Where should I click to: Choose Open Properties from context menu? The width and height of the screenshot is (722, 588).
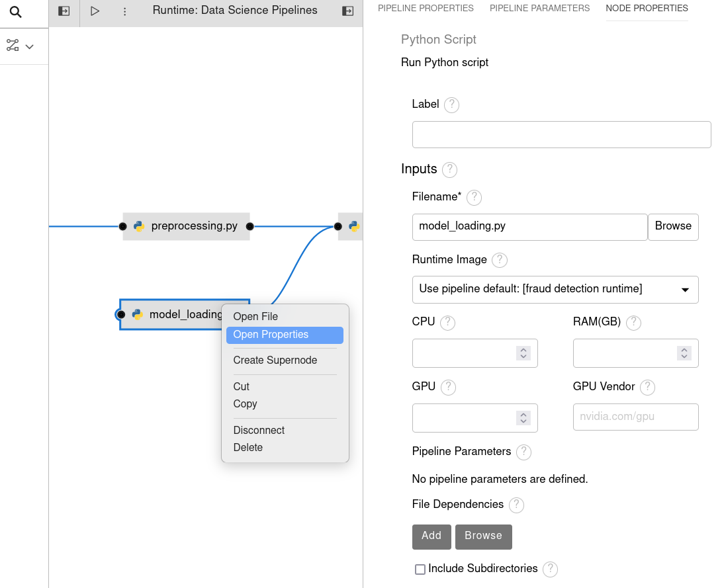pyautogui.click(x=285, y=335)
